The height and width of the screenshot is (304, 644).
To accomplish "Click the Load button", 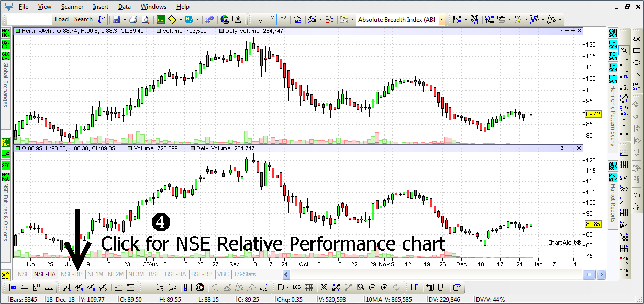I will click(x=62, y=19).
